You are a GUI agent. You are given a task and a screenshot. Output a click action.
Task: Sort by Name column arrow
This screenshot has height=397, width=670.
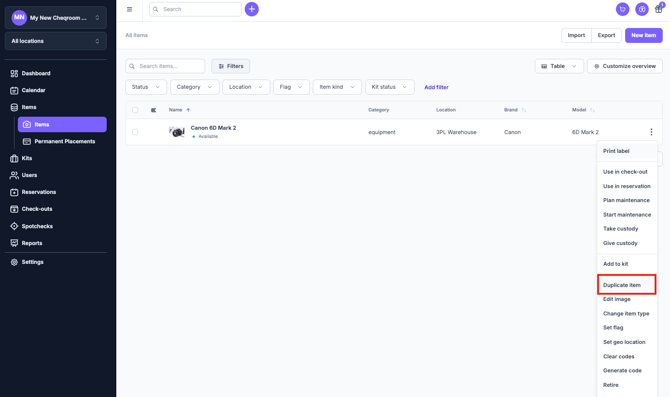(x=188, y=110)
